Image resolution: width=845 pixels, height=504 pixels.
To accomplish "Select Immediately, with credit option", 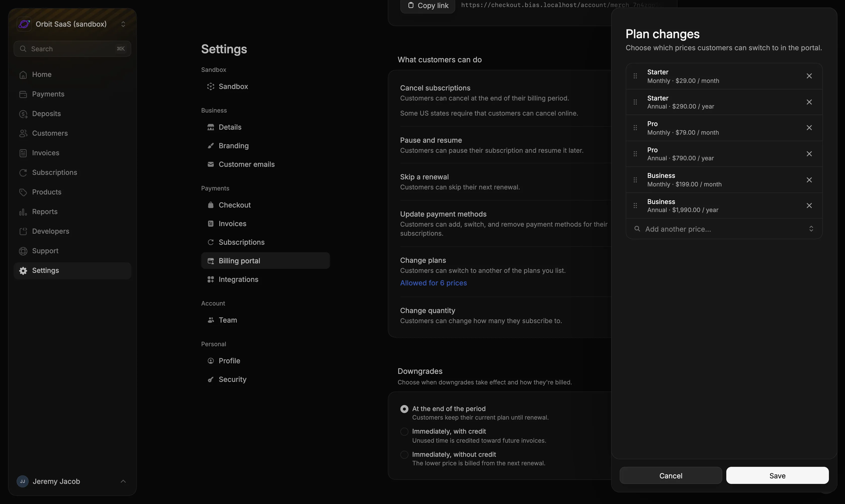I will pos(404,432).
